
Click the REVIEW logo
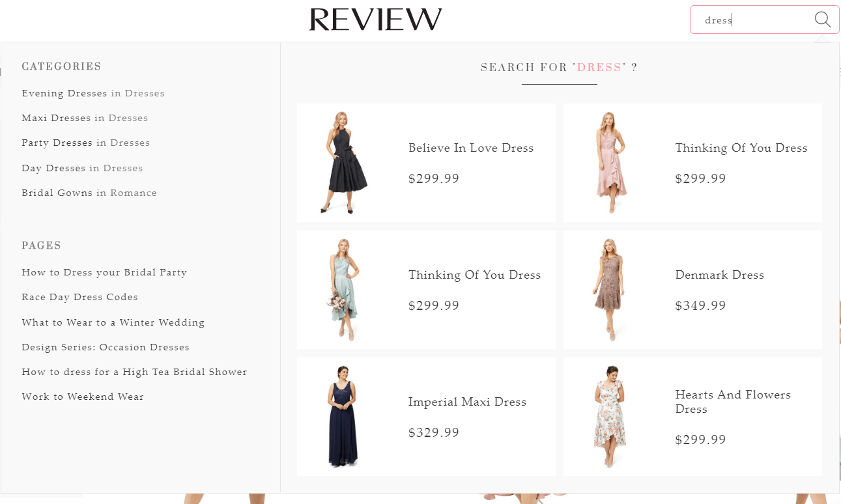pos(375,20)
